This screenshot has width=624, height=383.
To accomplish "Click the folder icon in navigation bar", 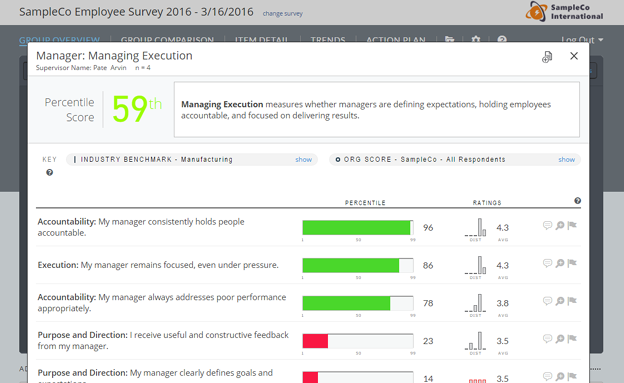I will (x=449, y=39).
